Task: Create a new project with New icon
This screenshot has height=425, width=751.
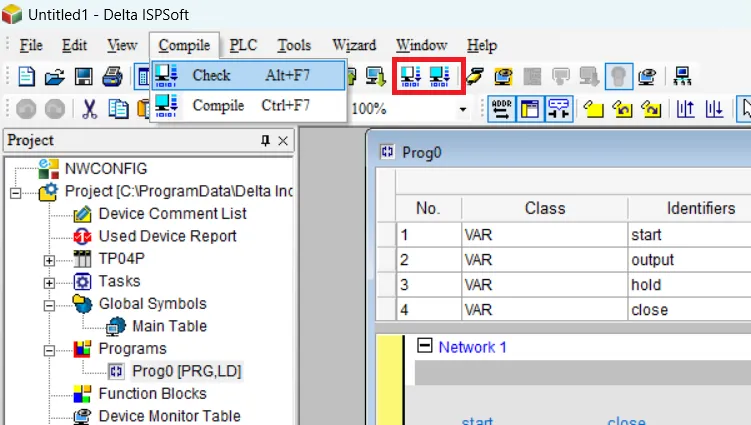Action: click(x=26, y=76)
